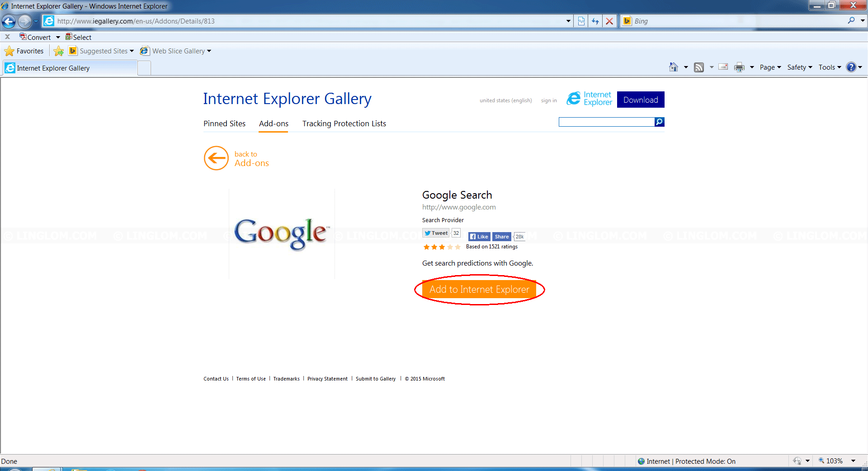Click the Print icon
This screenshot has height=471, width=868.
pyautogui.click(x=740, y=67)
